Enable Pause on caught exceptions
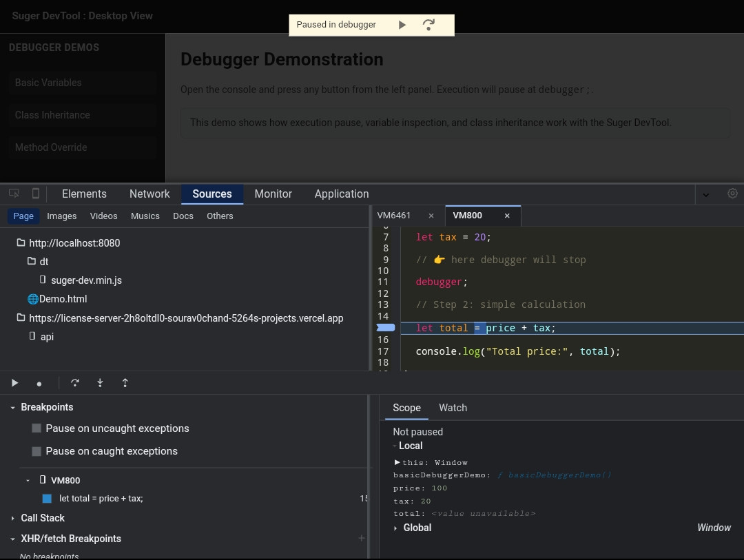 click(x=36, y=451)
